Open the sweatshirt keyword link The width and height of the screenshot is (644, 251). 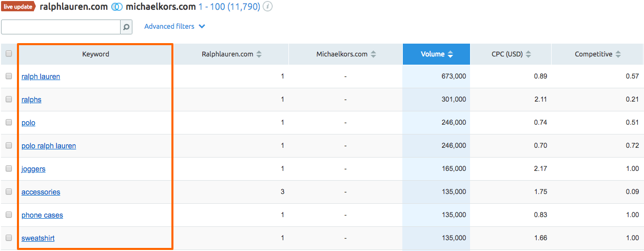(38, 238)
